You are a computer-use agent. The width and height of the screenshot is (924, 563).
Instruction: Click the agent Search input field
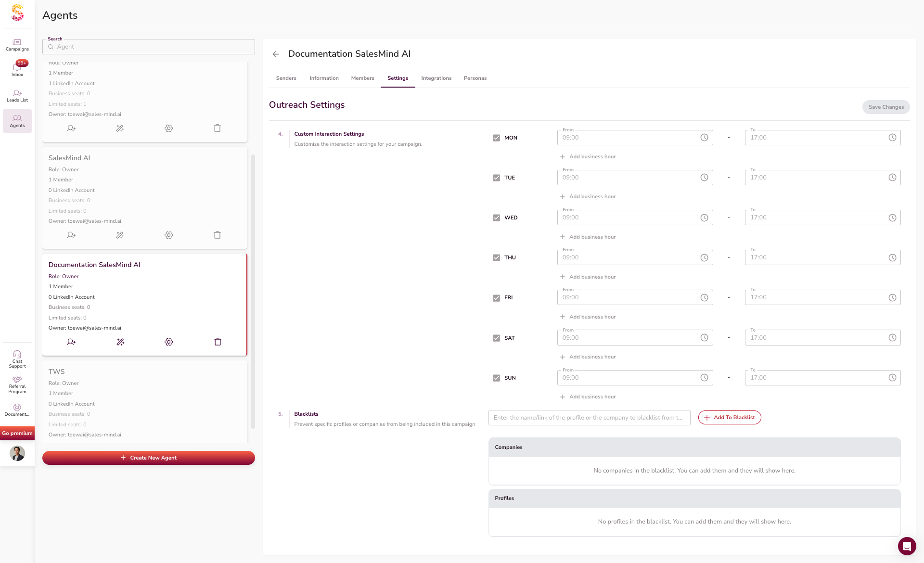(x=149, y=47)
